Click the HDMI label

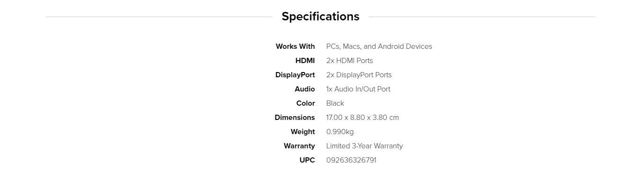coord(305,61)
